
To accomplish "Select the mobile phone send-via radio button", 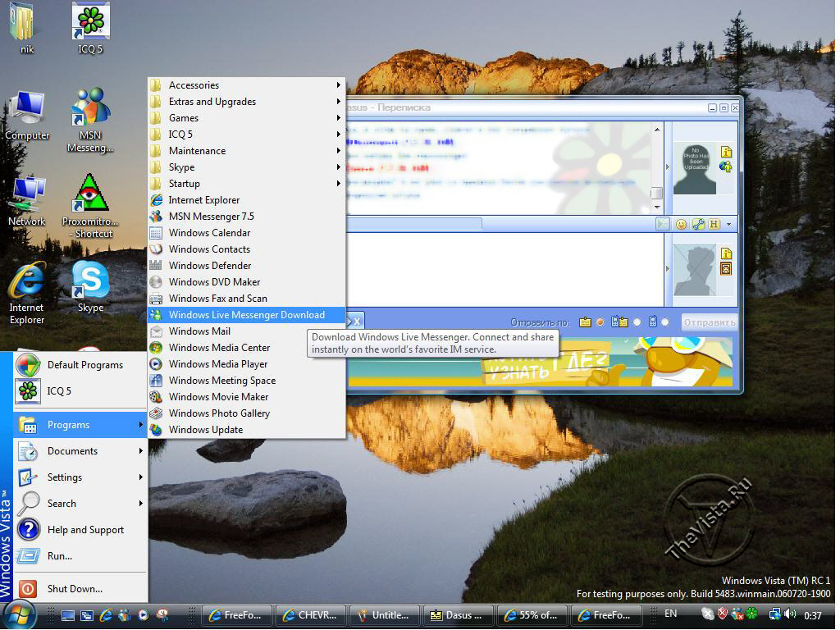I will coord(664,322).
